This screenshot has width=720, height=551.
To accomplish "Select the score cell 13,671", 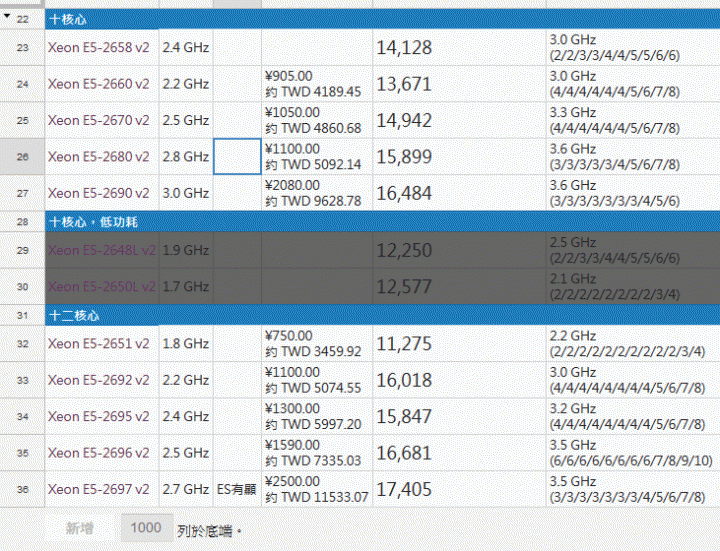I will point(459,84).
